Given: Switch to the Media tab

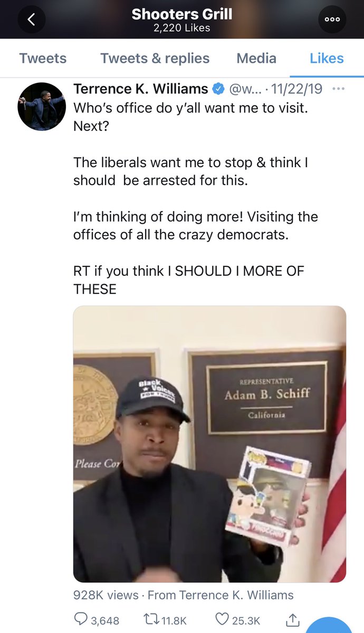Looking at the screenshot, I should (256, 58).
